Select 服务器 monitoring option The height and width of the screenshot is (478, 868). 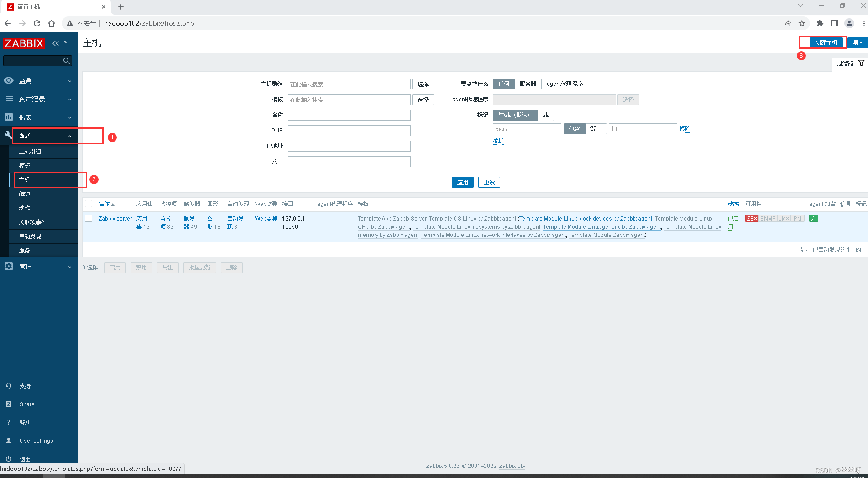(528, 84)
